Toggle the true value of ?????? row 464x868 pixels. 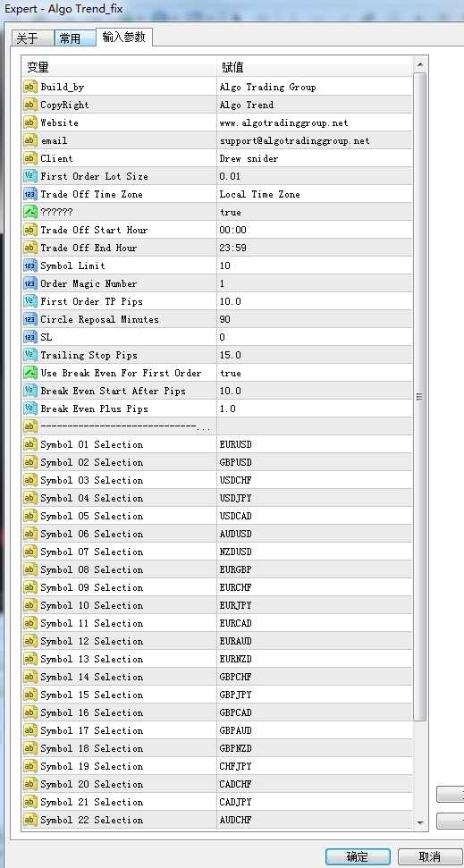point(315,212)
